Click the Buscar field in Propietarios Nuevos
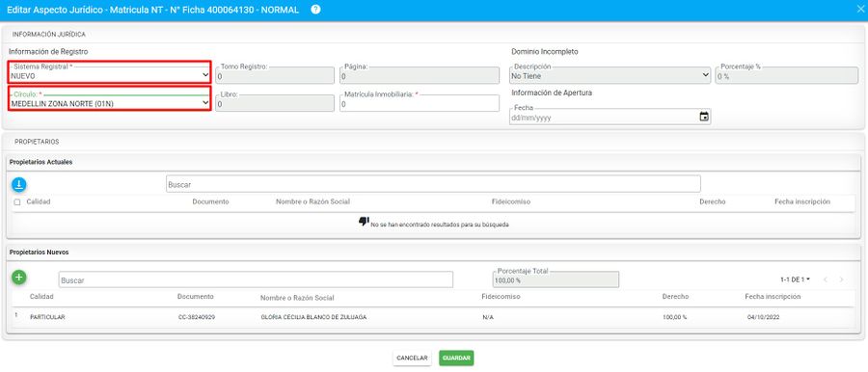 [256, 280]
